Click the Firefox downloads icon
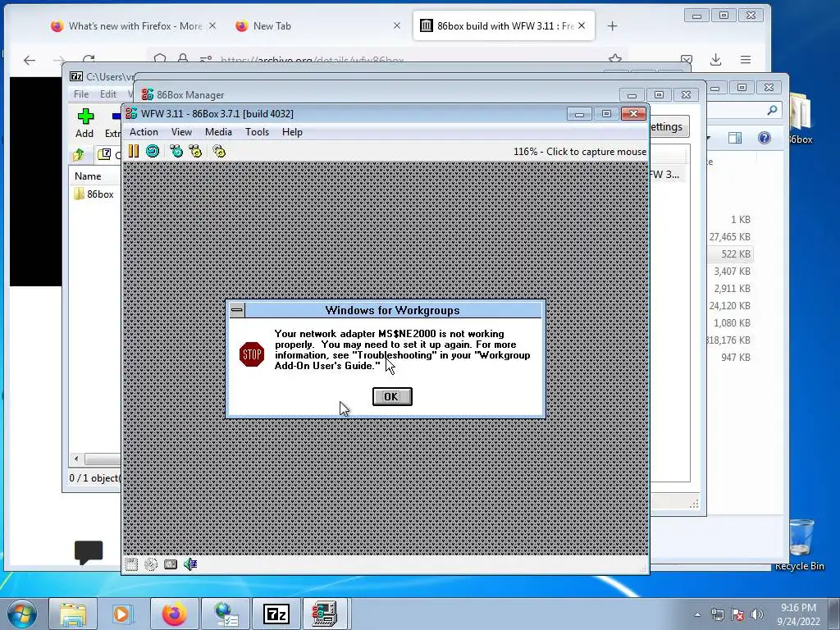 (x=715, y=59)
